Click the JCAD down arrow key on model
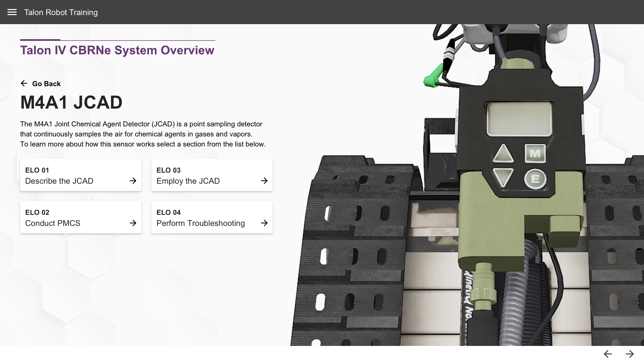The image size is (644, 362). pyautogui.click(x=503, y=177)
